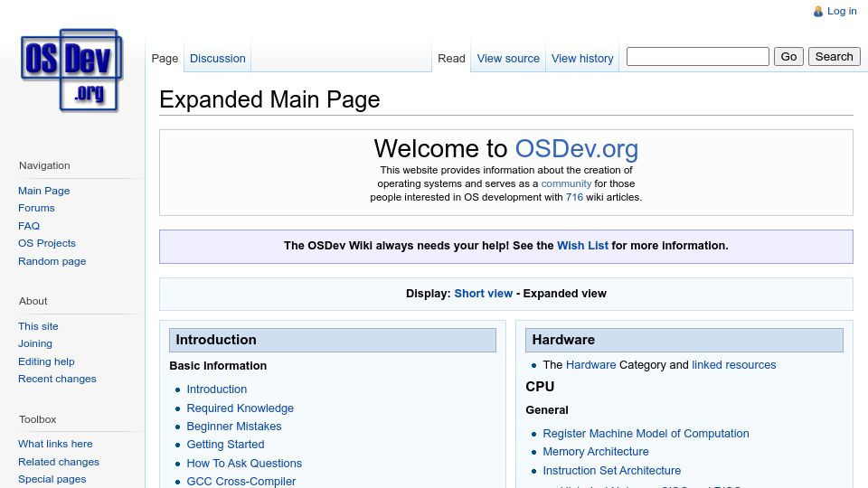The height and width of the screenshot is (488, 868).
Task: Click the Basic Information subheading
Action: coord(218,366)
